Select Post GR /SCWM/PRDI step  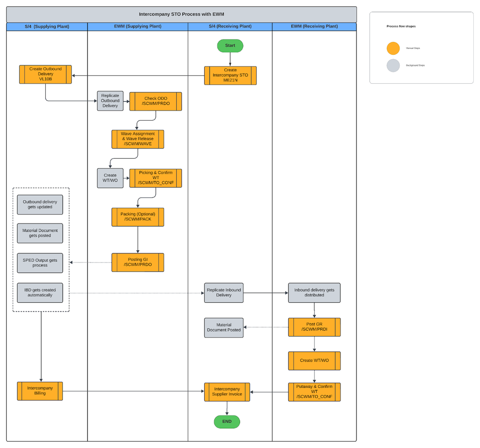(314, 327)
